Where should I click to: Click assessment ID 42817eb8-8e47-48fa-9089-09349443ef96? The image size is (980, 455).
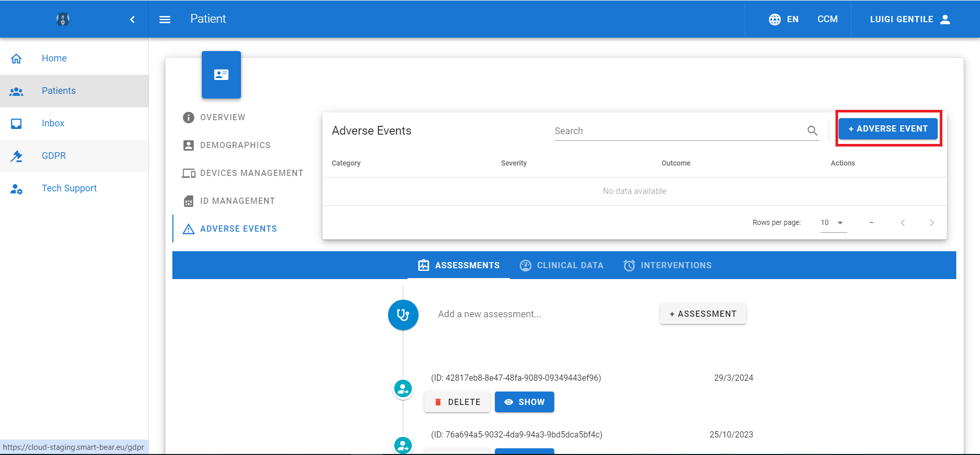click(x=516, y=378)
